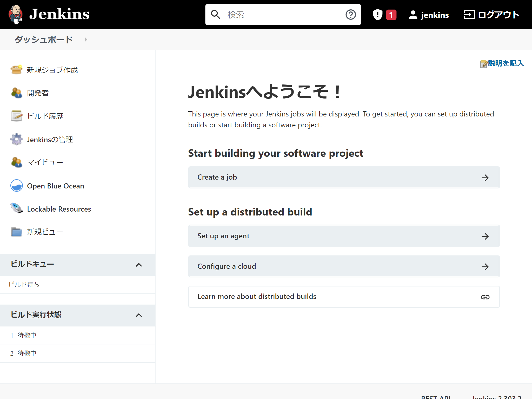Open Jenkinsの管理 gear icon
This screenshot has width=532, height=399.
tap(16, 139)
